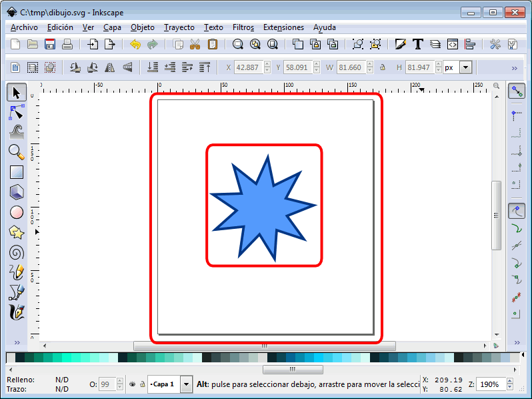The image size is (532, 399).
Task: Open the Capa 1 layer dropdown
Action: click(186, 384)
